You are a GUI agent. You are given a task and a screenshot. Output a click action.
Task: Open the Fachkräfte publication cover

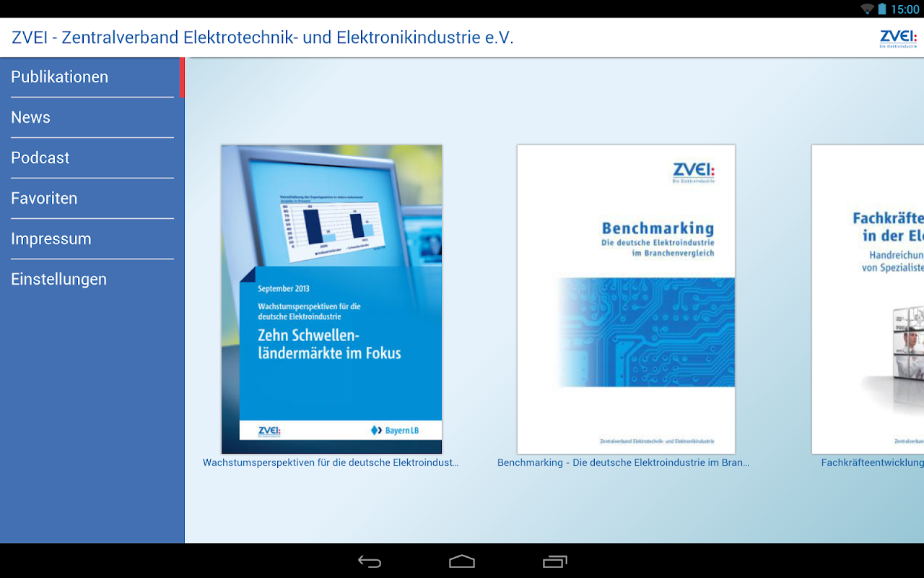(868, 299)
